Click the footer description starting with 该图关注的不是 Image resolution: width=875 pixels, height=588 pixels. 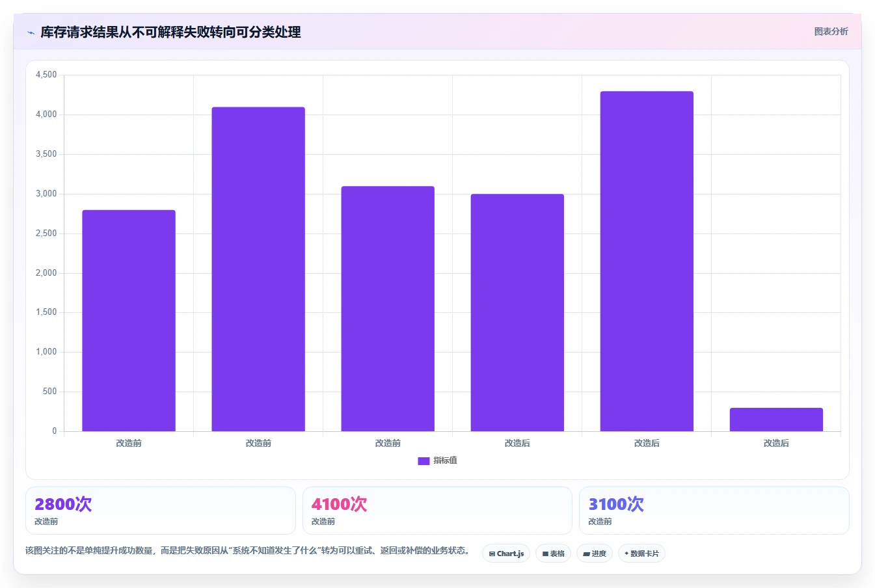pyautogui.click(x=248, y=551)
